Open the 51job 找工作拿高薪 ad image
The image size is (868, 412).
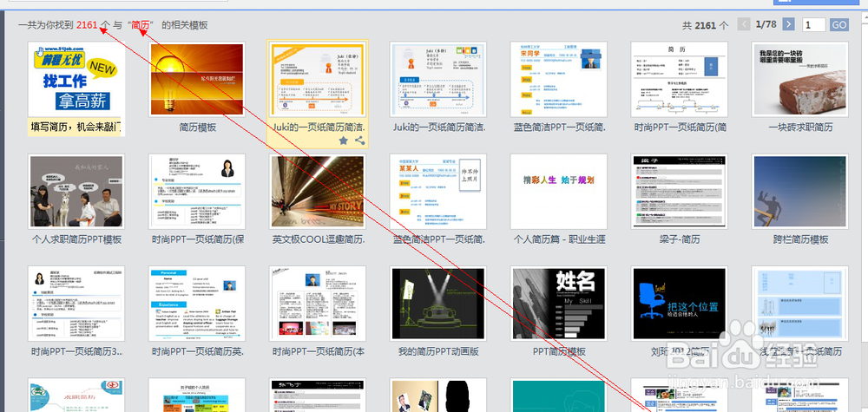(x=76, y=79)
